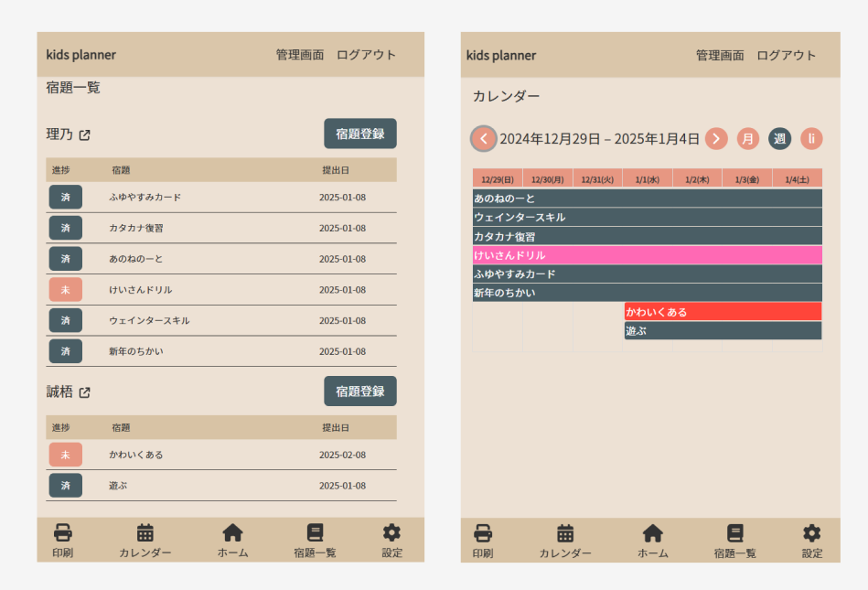Switch the calendar to month view (月)
Viewport: 868px width, 590px height.
click(x=748, y=139)
